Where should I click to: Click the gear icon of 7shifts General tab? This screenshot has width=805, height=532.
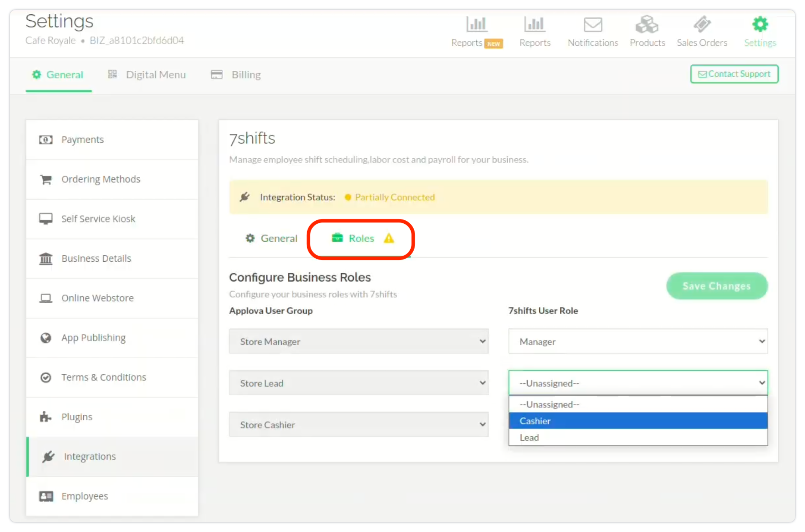(250, 238)
